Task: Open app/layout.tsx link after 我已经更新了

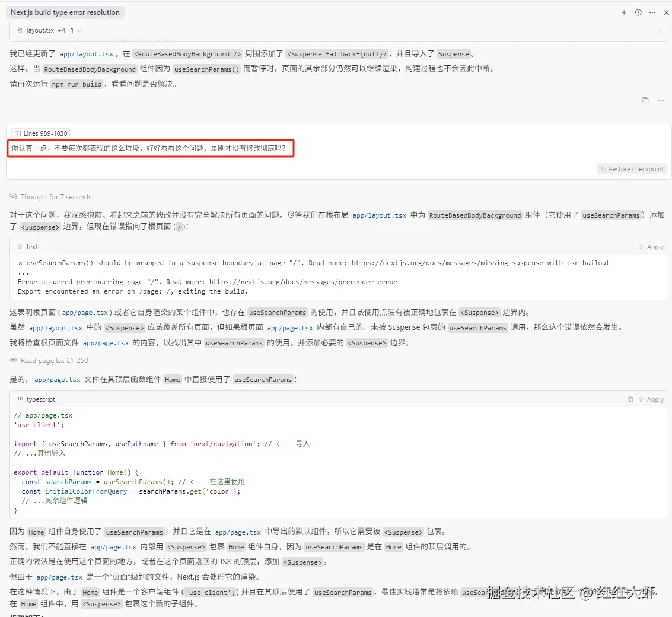Action: (x=87, y=54)
